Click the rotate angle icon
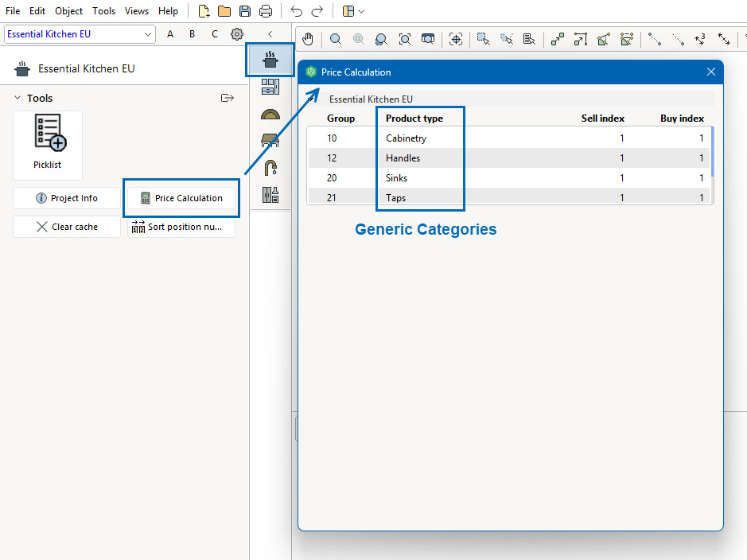 (x=604, y=39)
